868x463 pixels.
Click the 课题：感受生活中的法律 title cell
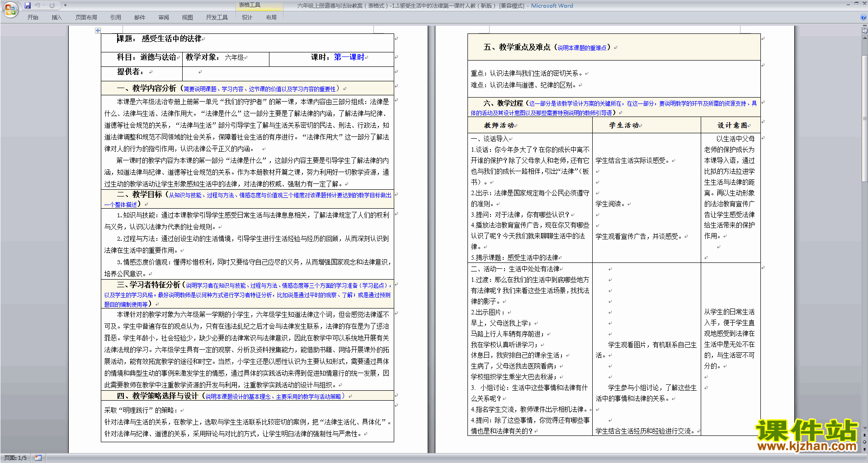(247, 42)
